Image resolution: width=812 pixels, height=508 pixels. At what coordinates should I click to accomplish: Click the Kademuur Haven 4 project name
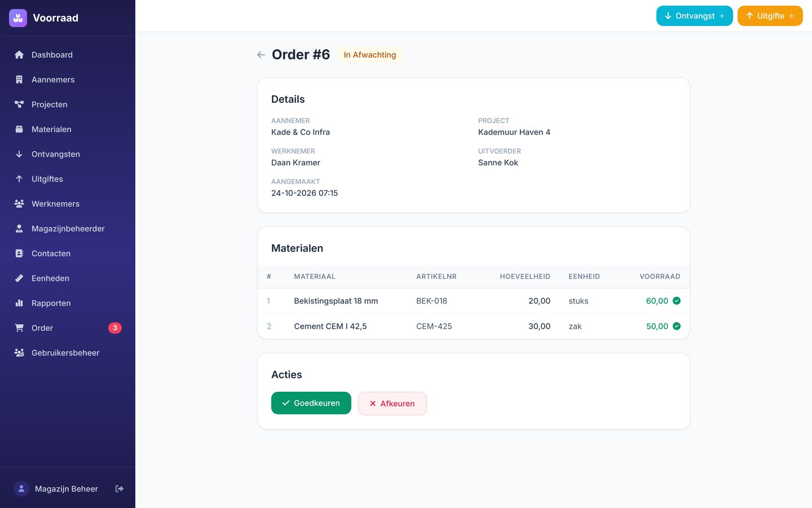coord(514,132)
